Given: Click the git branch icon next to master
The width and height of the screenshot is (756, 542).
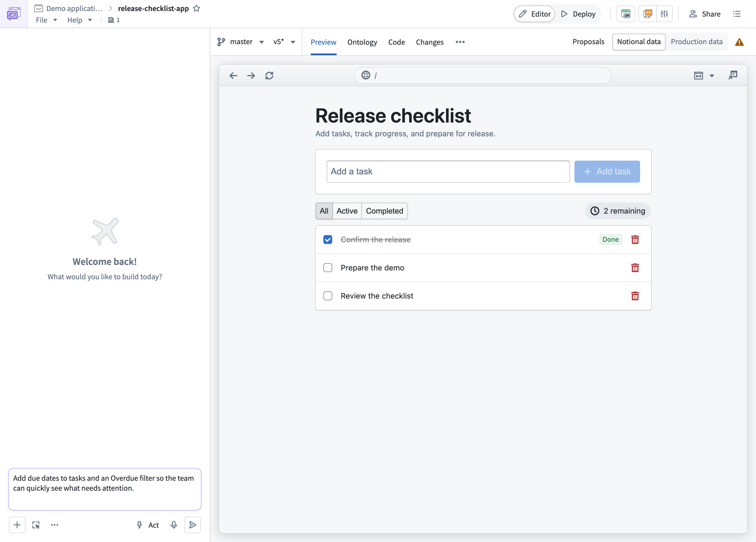Looking at the screenshot, I should pos(221,42).
